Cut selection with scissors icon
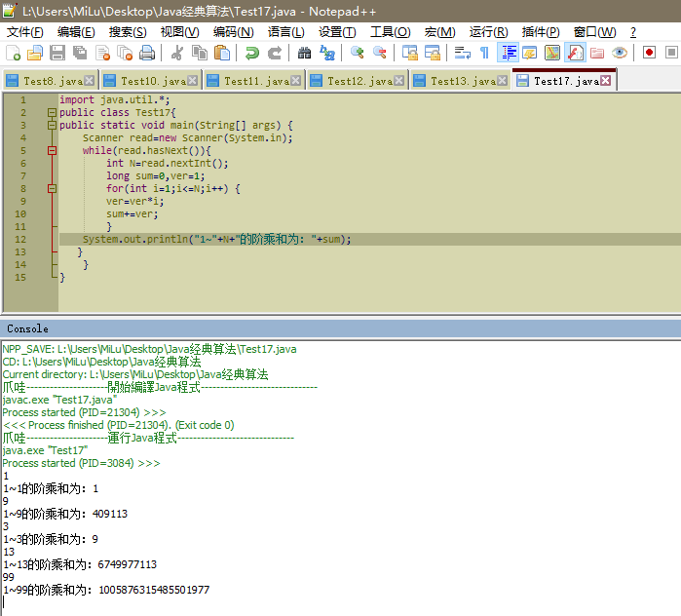 pos(176,53)
